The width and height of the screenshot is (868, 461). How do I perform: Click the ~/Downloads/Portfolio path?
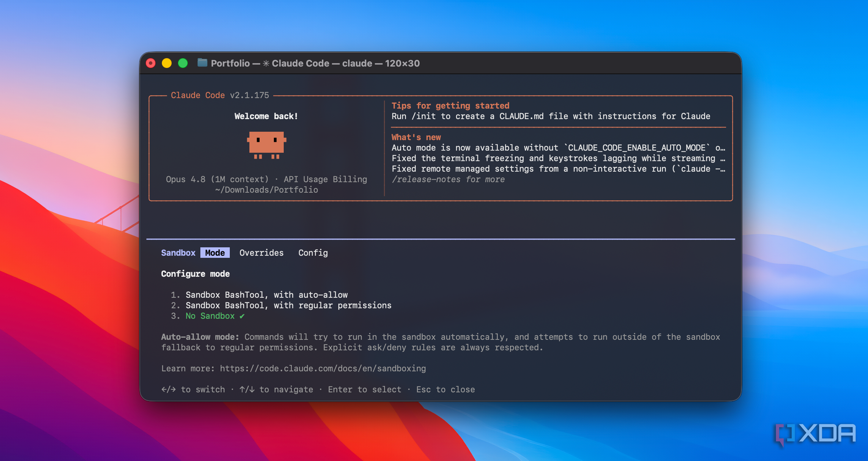coord(266,190)
